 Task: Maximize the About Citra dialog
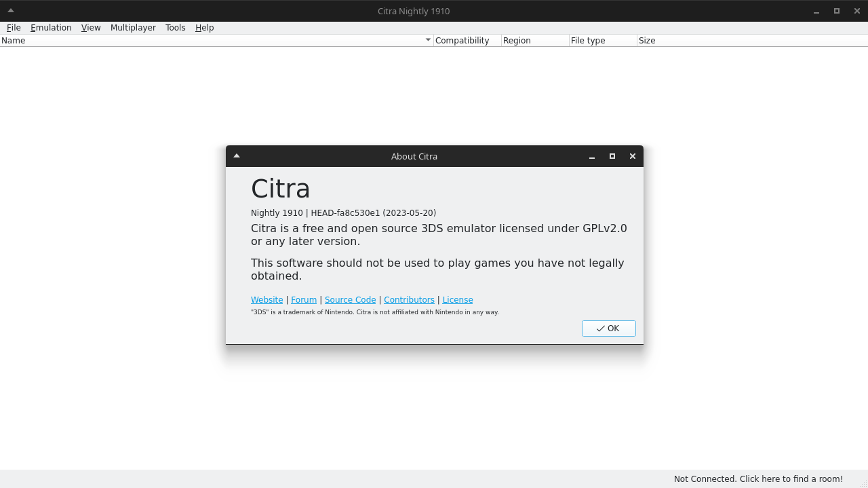[612, 156]
